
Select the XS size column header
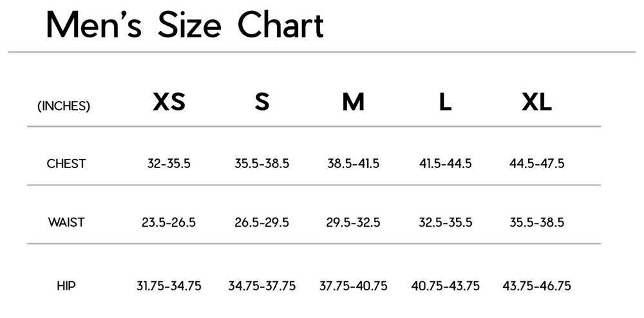(x=169, y=102)
